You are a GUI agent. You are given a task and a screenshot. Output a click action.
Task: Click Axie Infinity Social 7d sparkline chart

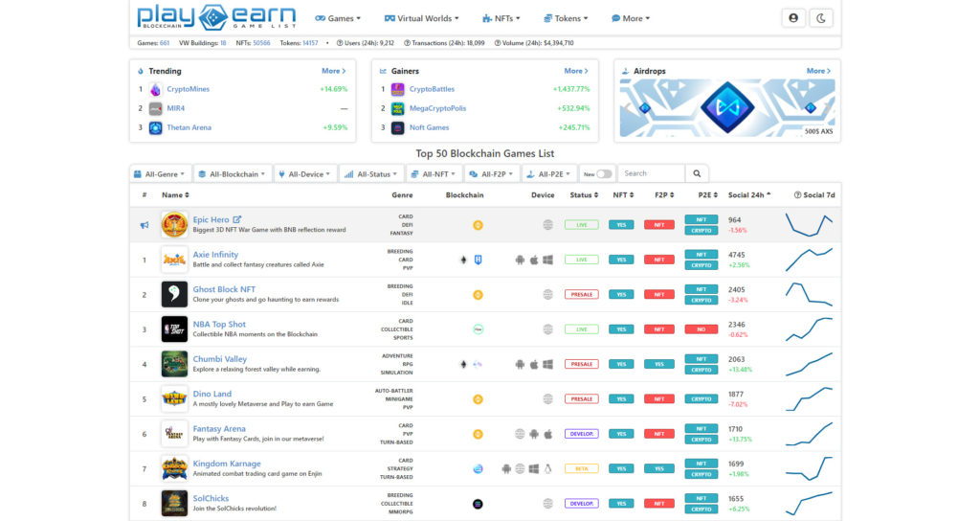pos(810,260)
